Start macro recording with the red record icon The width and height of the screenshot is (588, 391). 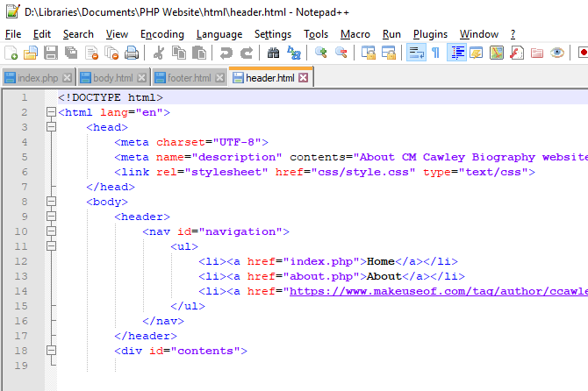click(x=583, y=53)
